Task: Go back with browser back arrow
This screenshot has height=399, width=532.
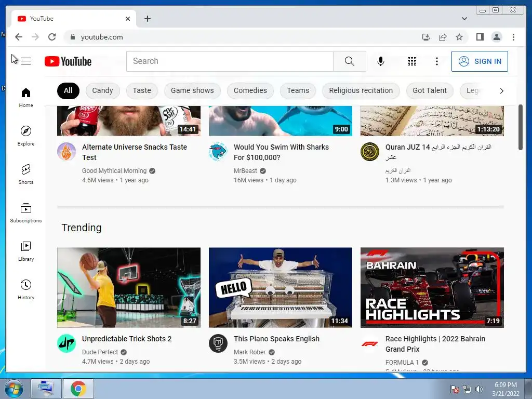Action: tap(19, 37)
